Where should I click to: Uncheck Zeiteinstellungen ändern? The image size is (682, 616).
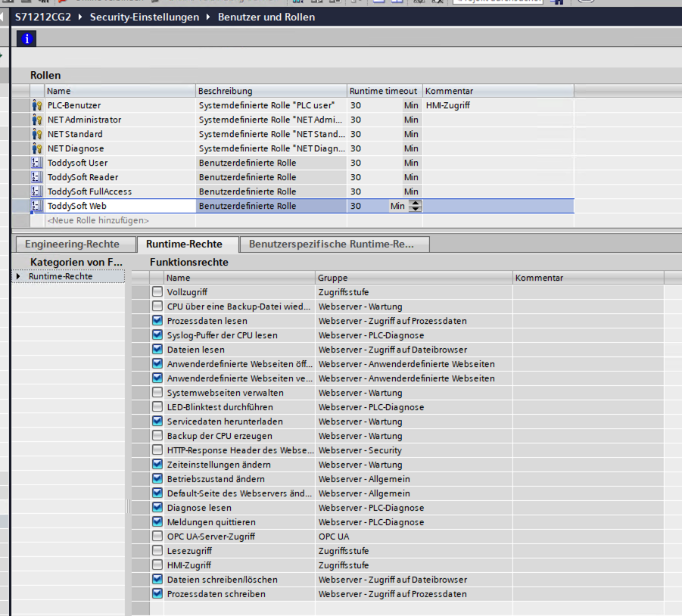click(157, 464)
